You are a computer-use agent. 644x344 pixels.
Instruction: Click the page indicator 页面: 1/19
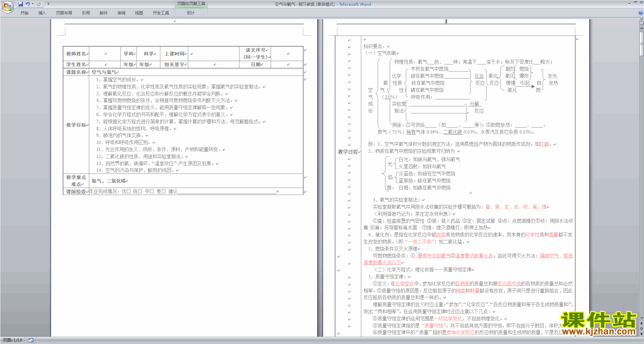(x=13, y=340)
